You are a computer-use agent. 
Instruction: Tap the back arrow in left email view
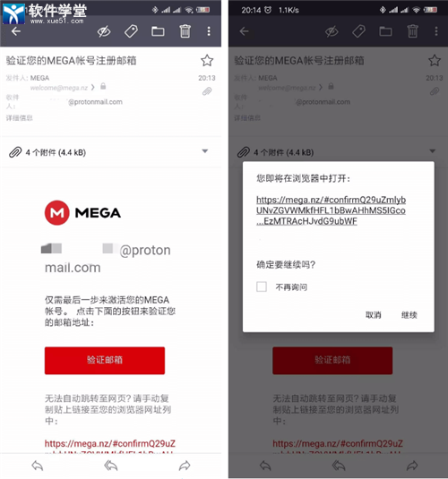point(16,31)
